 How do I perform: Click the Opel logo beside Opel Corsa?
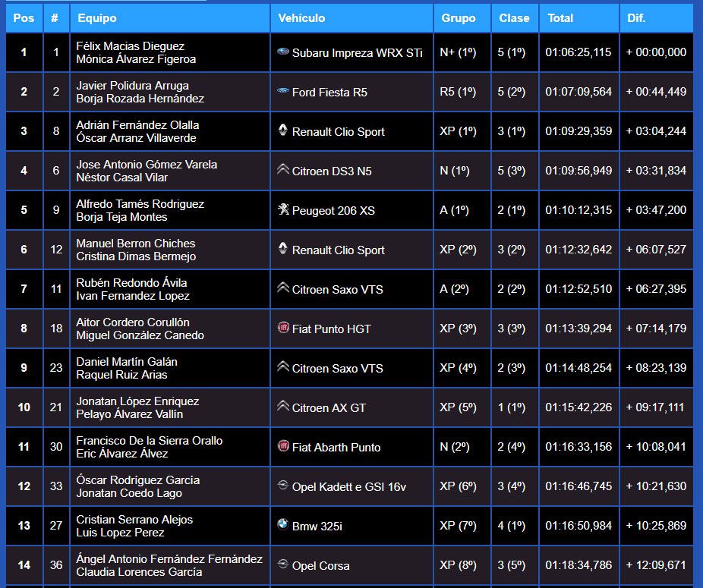click(x=283, y=564)
